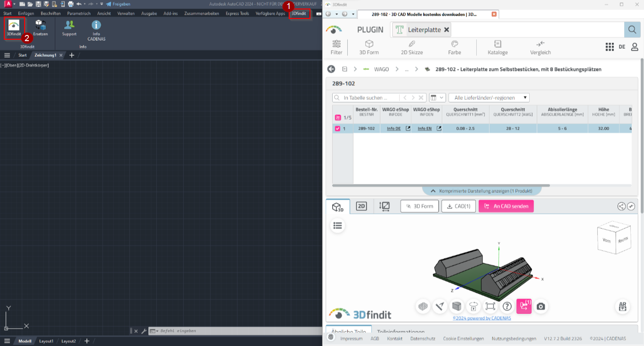Open Alle Lieferländer/-regionen dropdown

coord(489,97)
